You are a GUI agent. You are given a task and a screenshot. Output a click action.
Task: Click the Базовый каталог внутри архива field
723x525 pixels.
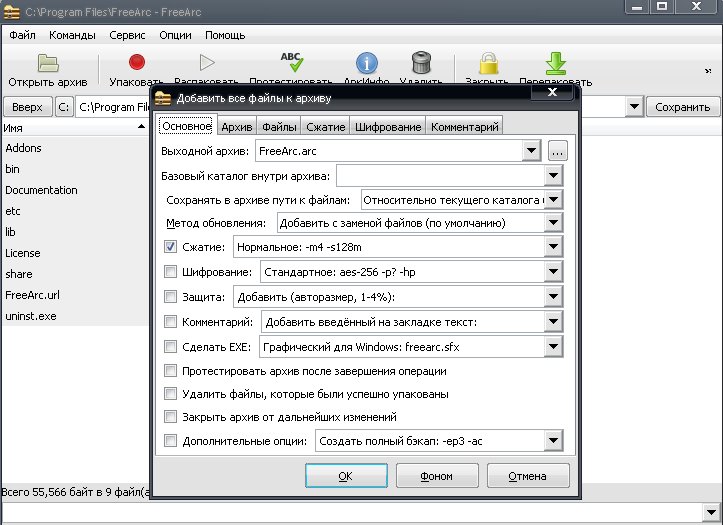441,176
